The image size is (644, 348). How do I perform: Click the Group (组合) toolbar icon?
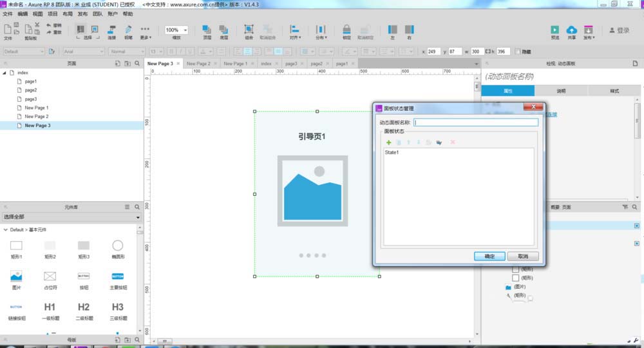tap(249, 30)
